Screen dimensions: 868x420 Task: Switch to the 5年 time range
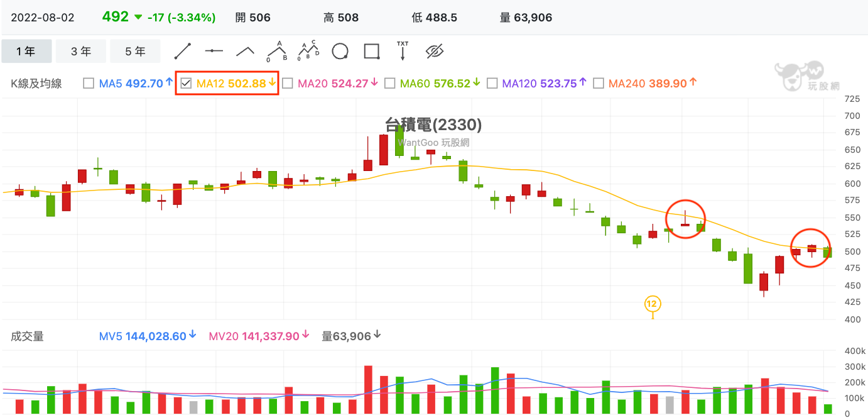click(x=135, y=52)
